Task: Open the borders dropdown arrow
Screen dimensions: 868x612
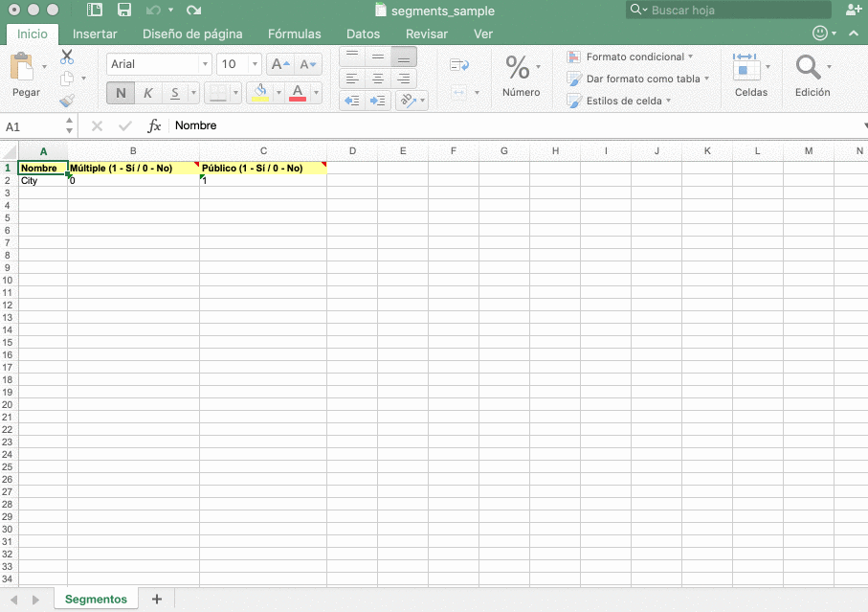Action: [235, 93]
